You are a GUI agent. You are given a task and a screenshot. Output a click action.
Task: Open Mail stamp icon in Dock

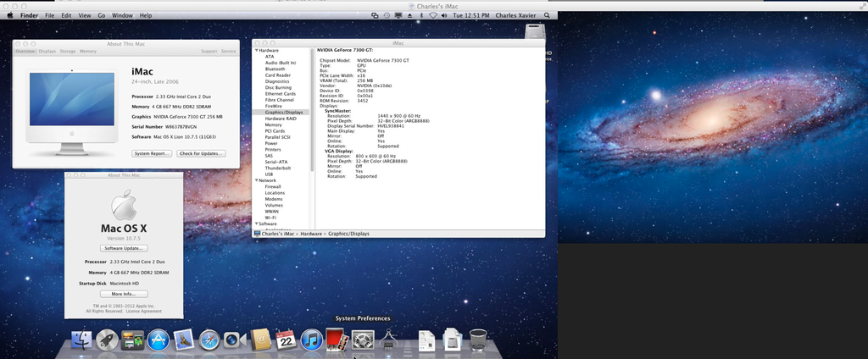click(x=183, y=340)
